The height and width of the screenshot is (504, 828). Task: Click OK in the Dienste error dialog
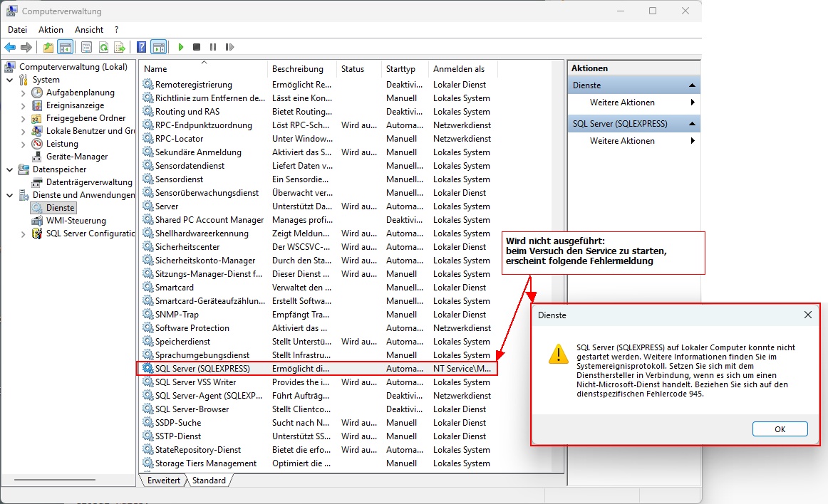point(780,429)
